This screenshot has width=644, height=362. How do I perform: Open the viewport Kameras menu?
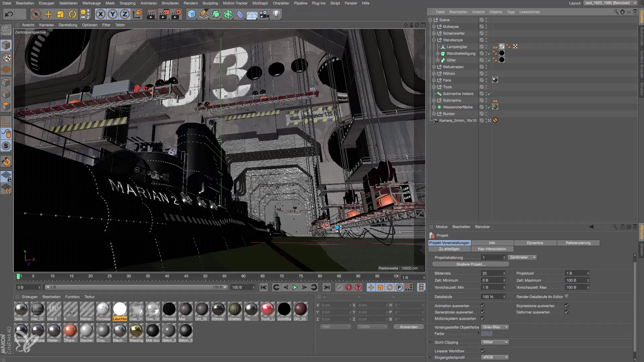(46, 25)
